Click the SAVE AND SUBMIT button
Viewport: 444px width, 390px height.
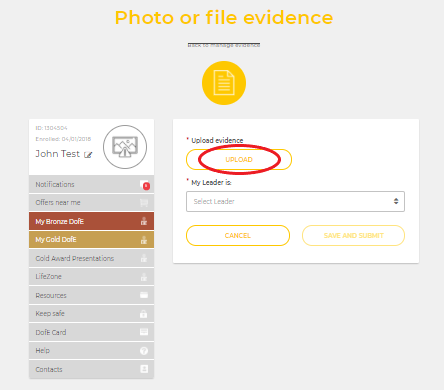(353, 235)
